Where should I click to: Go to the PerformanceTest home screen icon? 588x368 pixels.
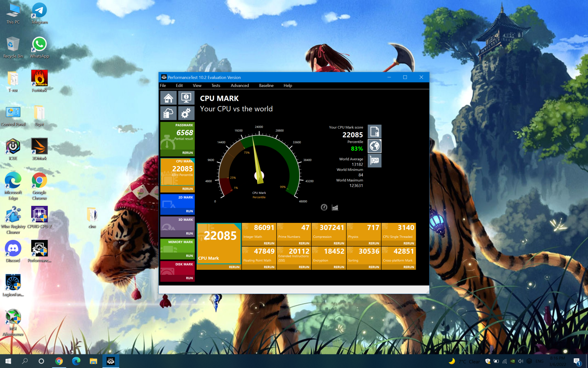click(x=168, y=98)
